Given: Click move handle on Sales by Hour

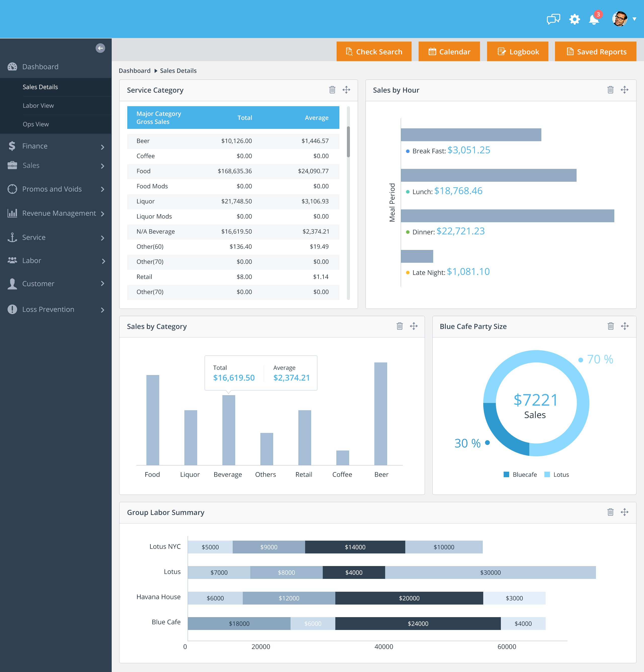Looking at the screenshot, I should pyautogui.click(x=624, y=90).
